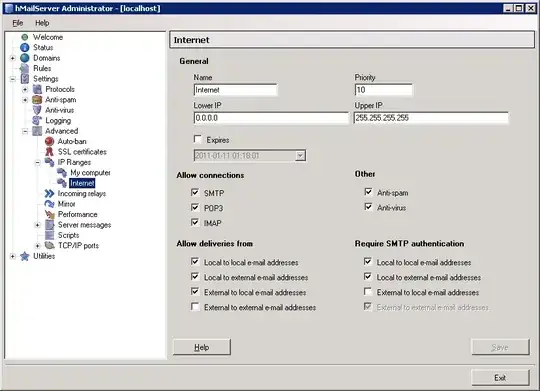The height and width of the screenshot is (391, 540).
Task: Toggle SMTP authentication Local to local checkbox
Action: click(x=368, y=261)
